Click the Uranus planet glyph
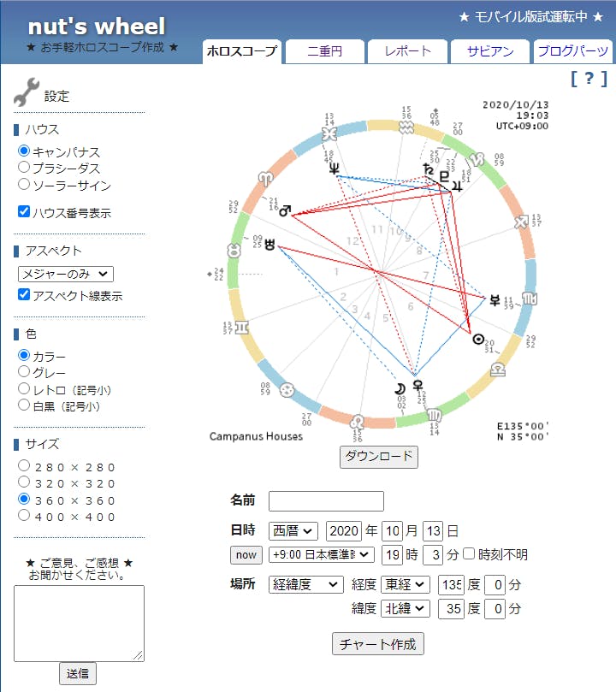The width and height of the screenshot is (616, 692). (x=269, y=244)
